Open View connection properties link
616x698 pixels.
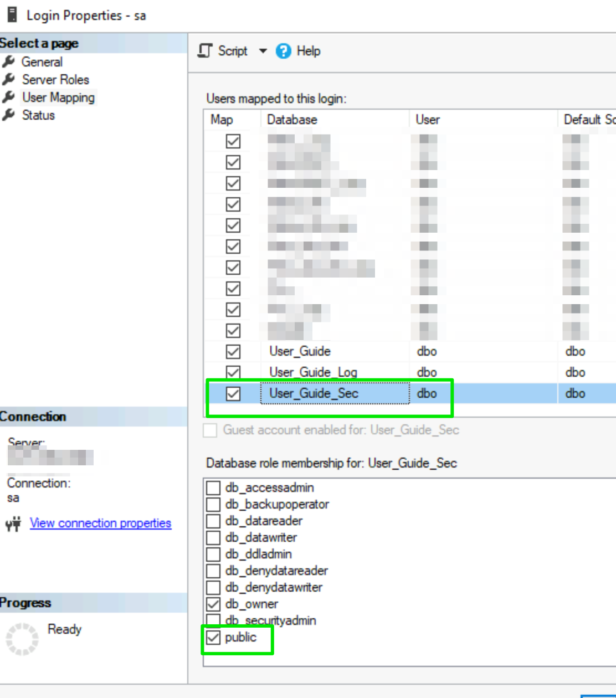[100, 523]
